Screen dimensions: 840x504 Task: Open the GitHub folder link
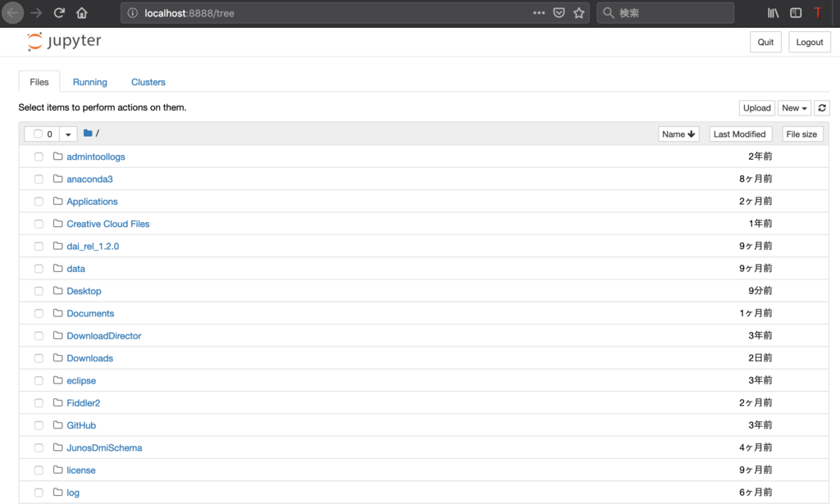click(81, 425)
